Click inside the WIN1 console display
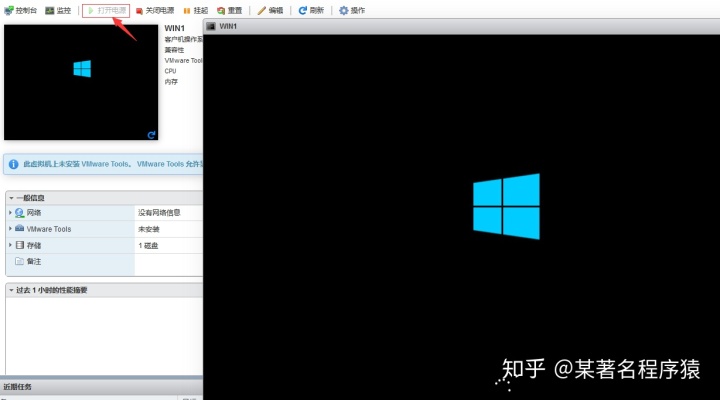The height and width of the screenshot is (400, 720). pos(461,217)
